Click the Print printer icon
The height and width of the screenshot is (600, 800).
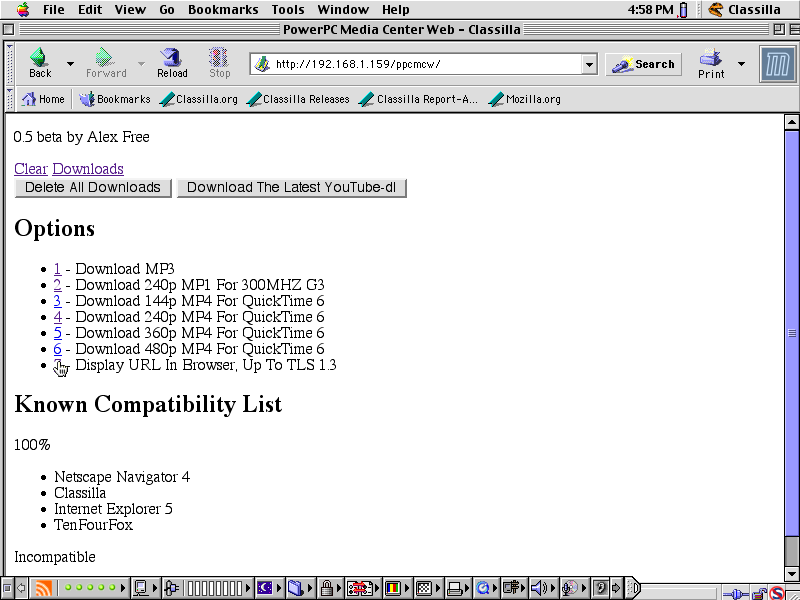[x=710, y=57]
